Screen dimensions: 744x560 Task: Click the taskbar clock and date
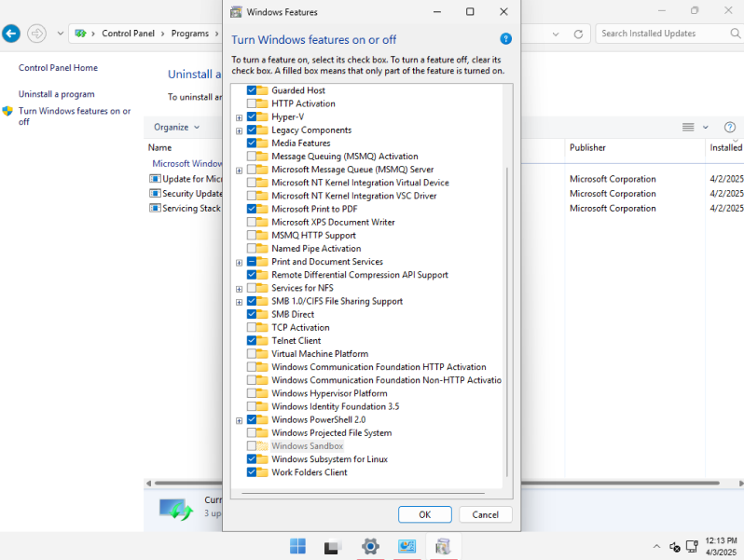pos(722,546)
